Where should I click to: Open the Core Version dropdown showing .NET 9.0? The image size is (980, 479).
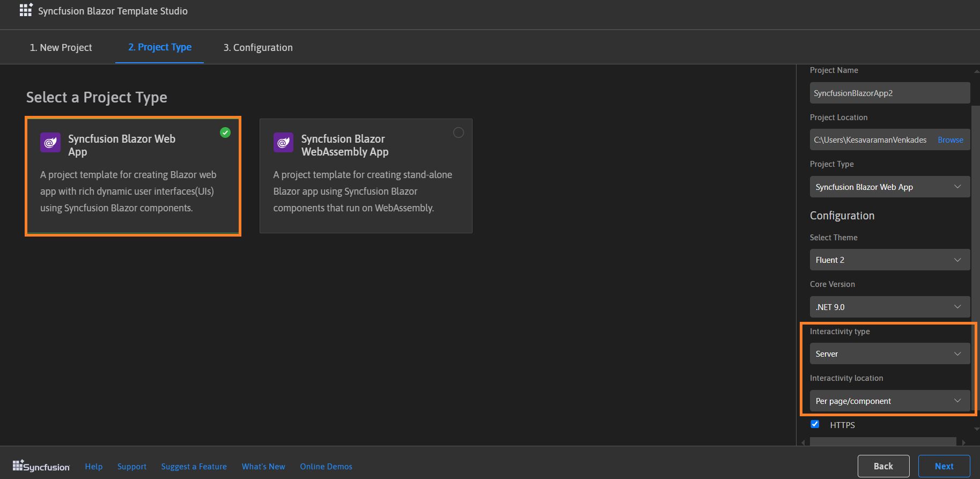(x=890, y=307)
